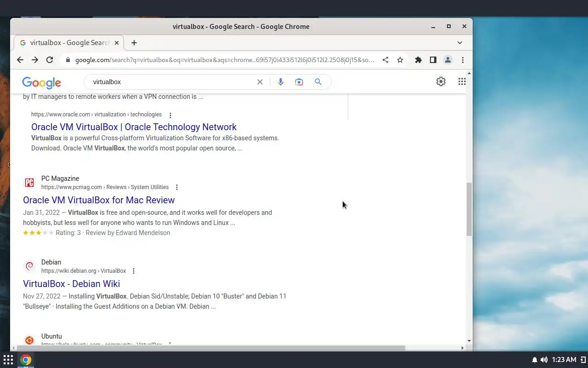Click the volume speaker icon in tray
The height and width of the screenshot is (368, 588).
click(544, 360)
